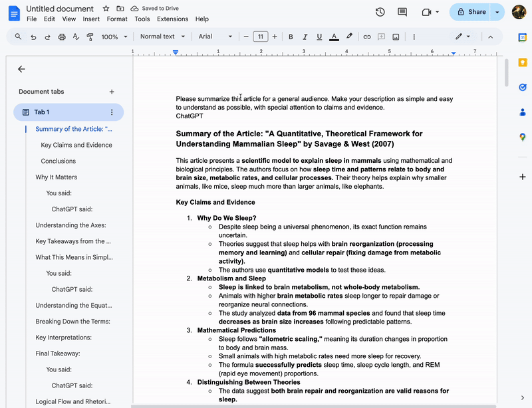Open the Normal text style dropdown
This screenshot has height=408, width=532.
point(162,37)
